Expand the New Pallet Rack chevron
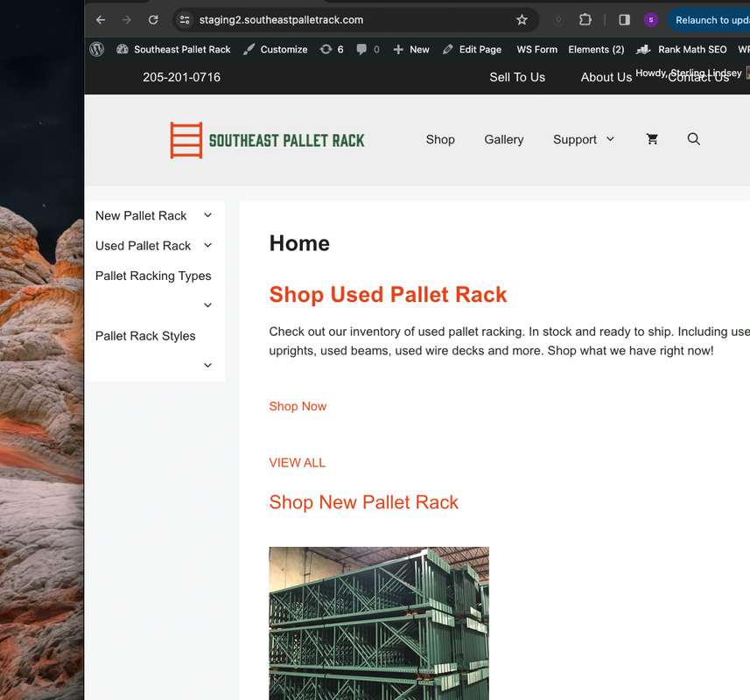The width and height of the screenshot is (750, 700). click(207, 215)
